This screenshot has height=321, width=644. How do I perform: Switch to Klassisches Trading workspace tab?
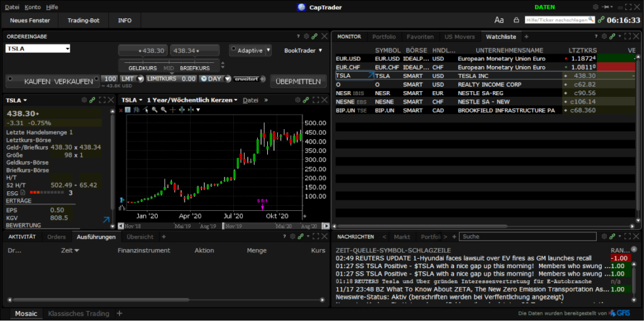[79, 313]
